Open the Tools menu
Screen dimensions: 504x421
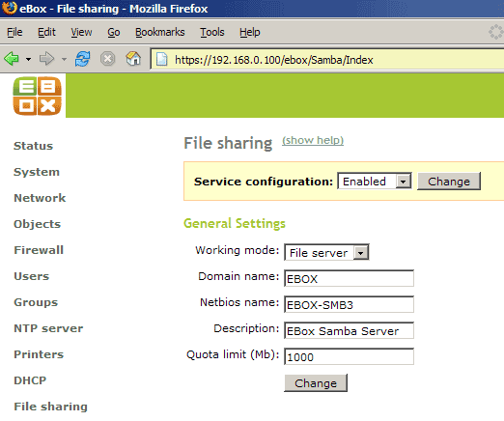212,32
